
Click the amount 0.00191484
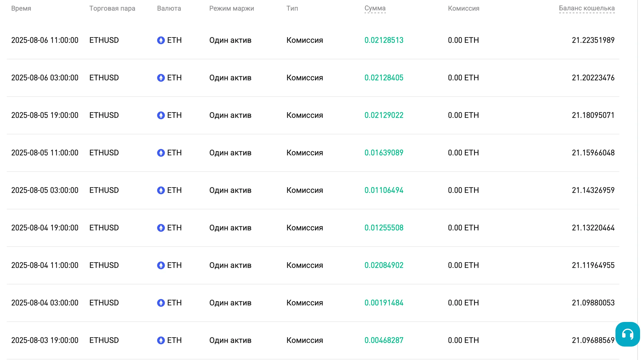click(x=384, y=303)
